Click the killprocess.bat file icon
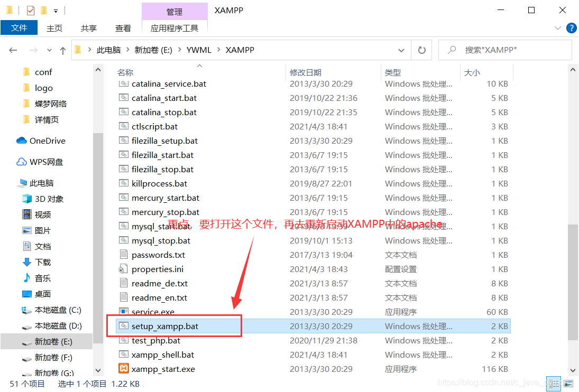The height and width of the screenshot is (392, 579). [x=123, y=183]
